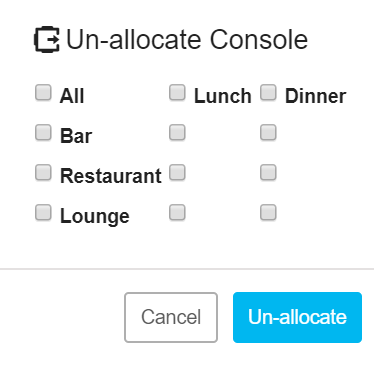Enable the Dinner column header checkbox
The width and height of the screenshot is (374, 366).
tap(268, 92)
